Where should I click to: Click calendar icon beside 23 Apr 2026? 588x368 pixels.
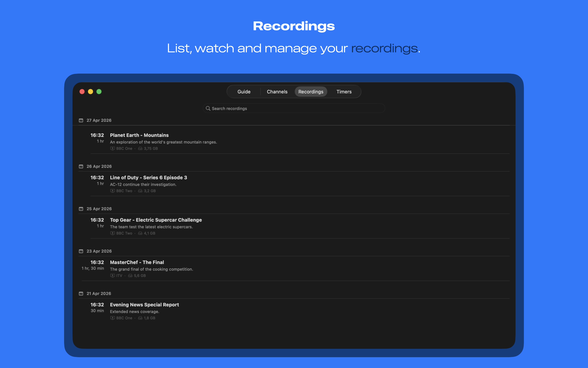tap(81, 251)
